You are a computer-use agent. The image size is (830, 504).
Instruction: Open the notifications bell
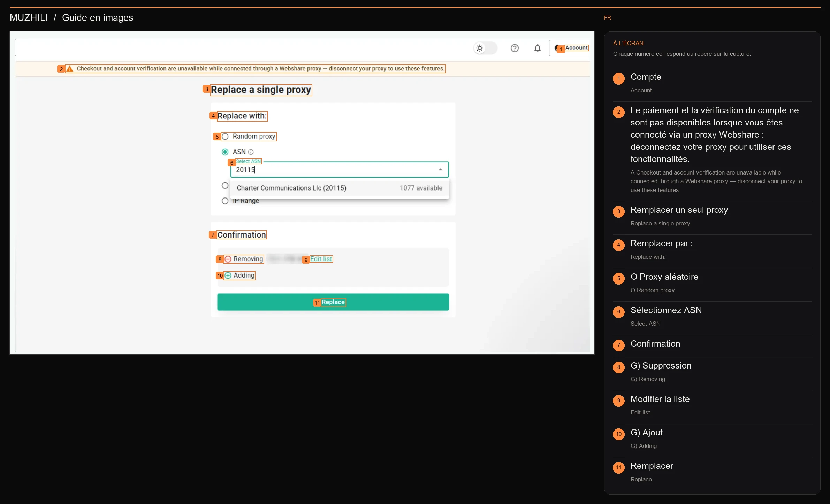(538, 48)
